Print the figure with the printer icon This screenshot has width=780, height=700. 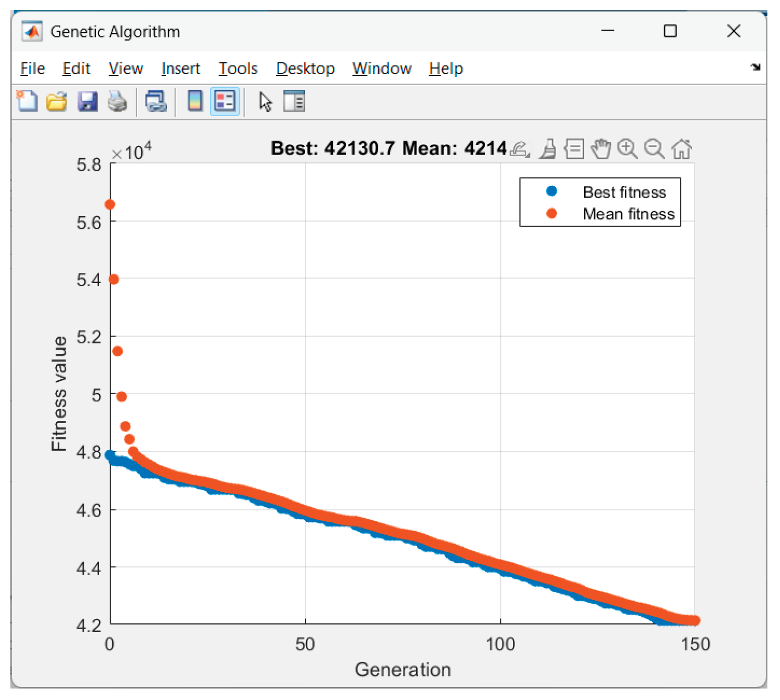tap(117, 101)
